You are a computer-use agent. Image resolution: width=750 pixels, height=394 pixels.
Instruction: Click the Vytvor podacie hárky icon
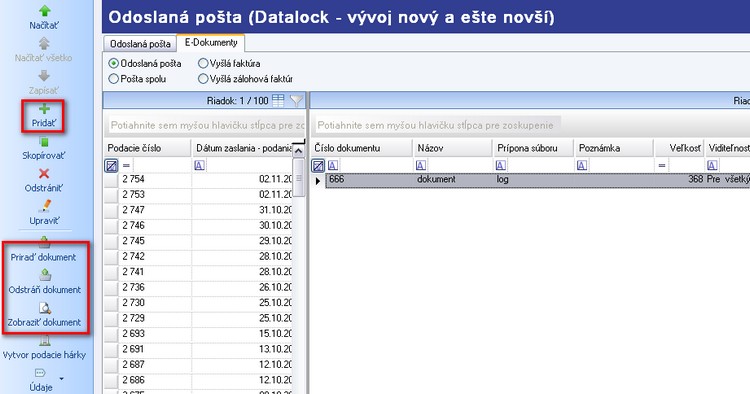point(45,340)
